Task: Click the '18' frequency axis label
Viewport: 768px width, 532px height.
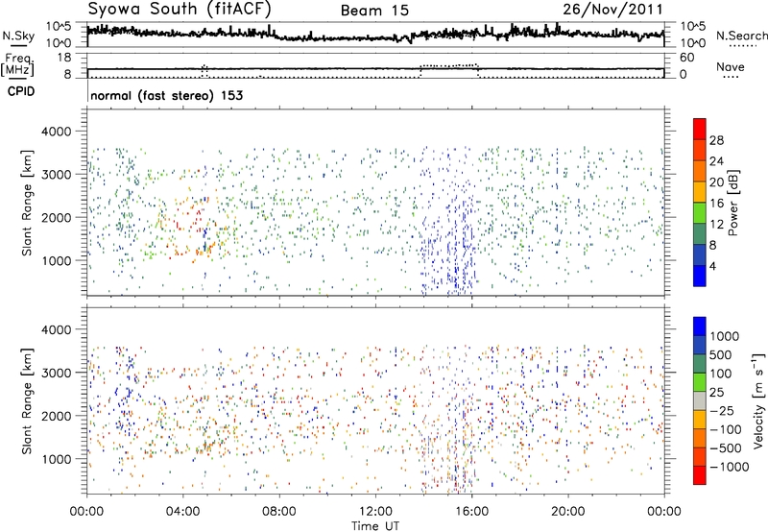Action: (64, 58)
